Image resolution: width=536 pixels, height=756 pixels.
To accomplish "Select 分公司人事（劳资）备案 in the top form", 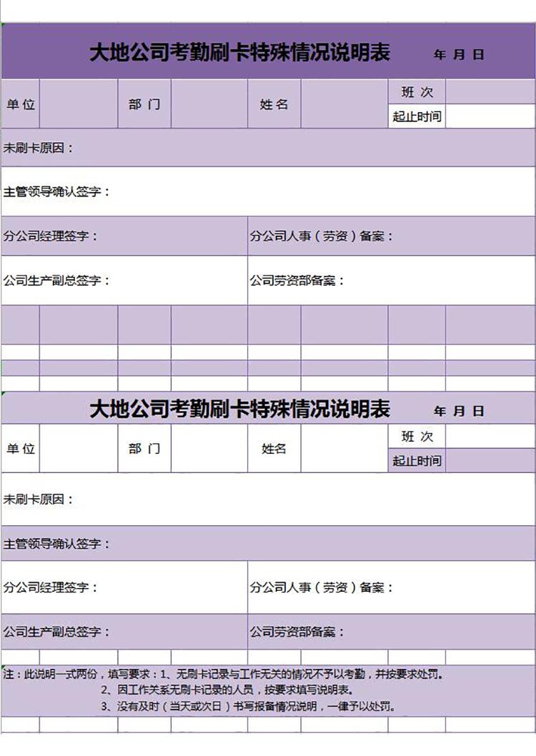I will 392,236.
